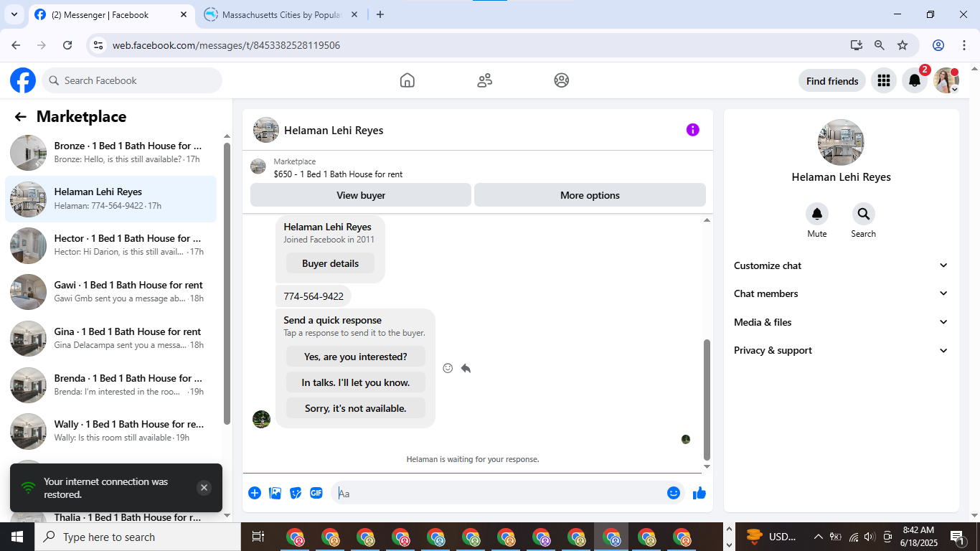Select the Helaman Lehi Reyes conversation

[111, 199]
